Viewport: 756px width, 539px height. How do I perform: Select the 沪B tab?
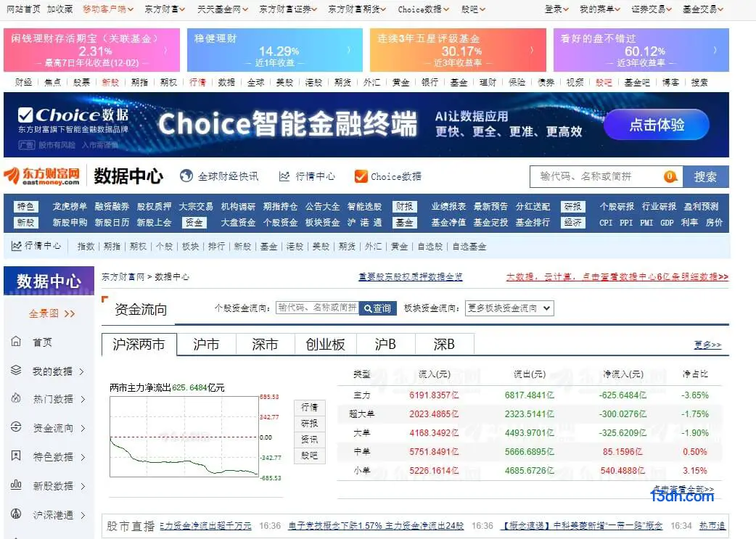(x=386, y=345)
